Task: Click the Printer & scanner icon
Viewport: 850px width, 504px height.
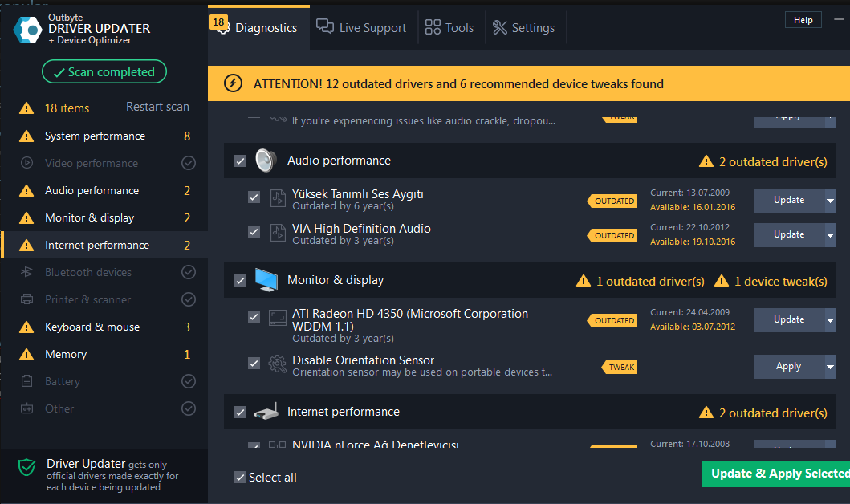Action: click(26, 299)
